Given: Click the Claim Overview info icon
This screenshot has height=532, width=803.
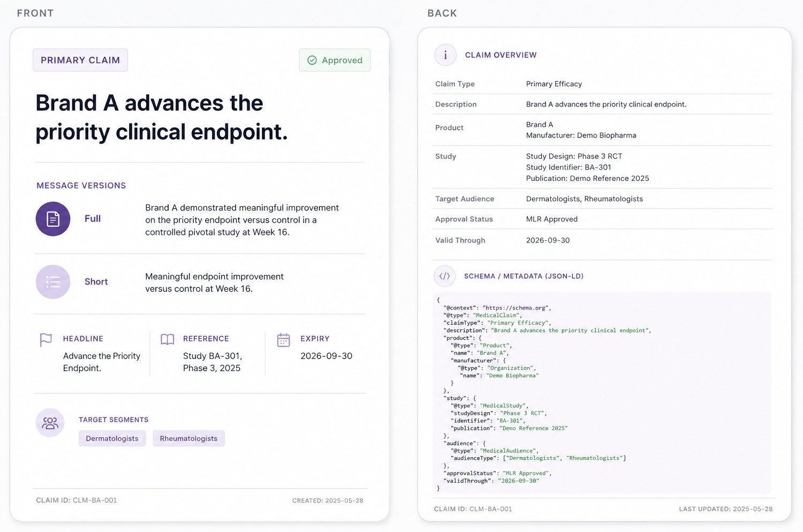Looking at the screenshot, I should click(x=445, y=55).
